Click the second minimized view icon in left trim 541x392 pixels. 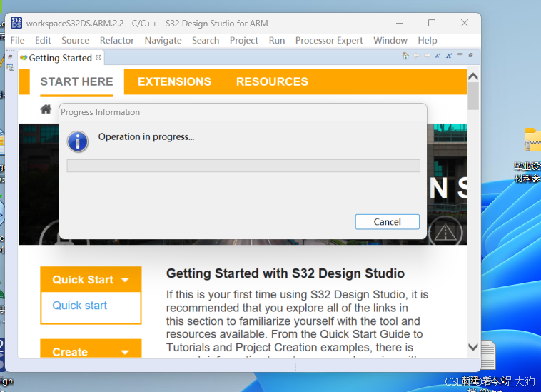pyautogui.click(x=11, y=67)
